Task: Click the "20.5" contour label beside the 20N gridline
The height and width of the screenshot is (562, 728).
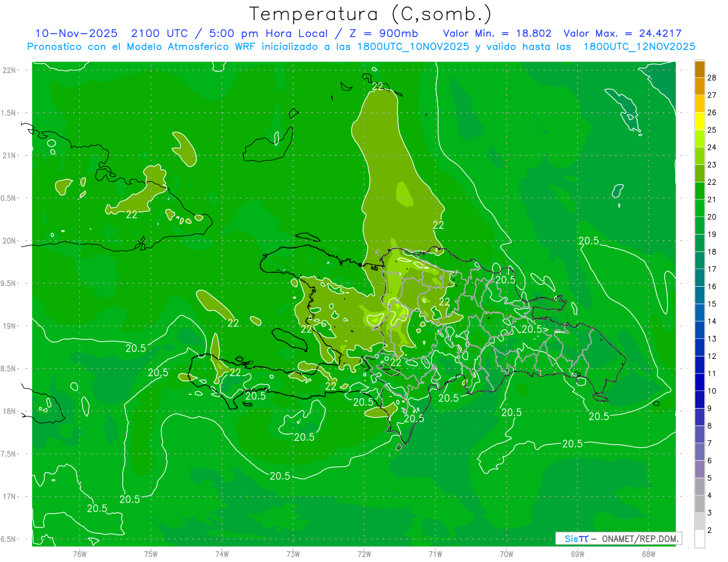Action: tap(588, 241)
